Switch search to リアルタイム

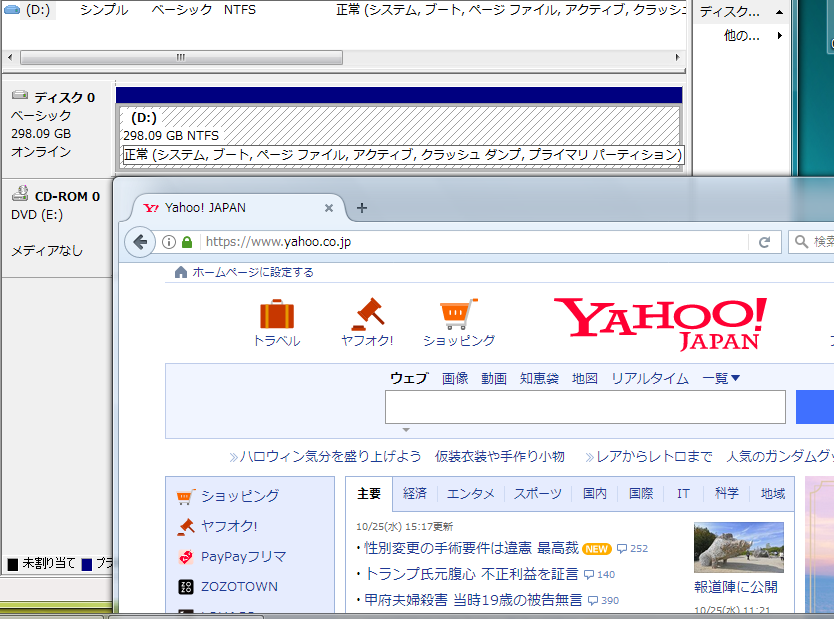click(x=650, y=379)
